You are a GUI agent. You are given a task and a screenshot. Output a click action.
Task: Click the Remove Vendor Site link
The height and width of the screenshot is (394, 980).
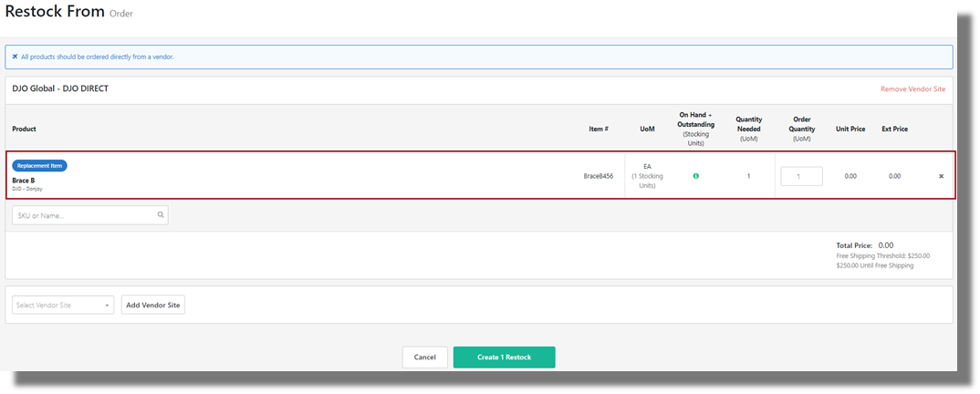tap(912, 89)
